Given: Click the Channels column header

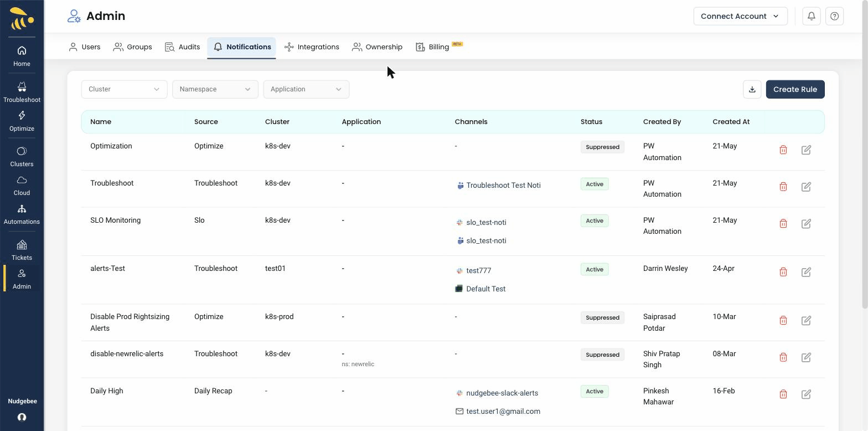Looking at the screenshot, I should (x=471, y=122).
